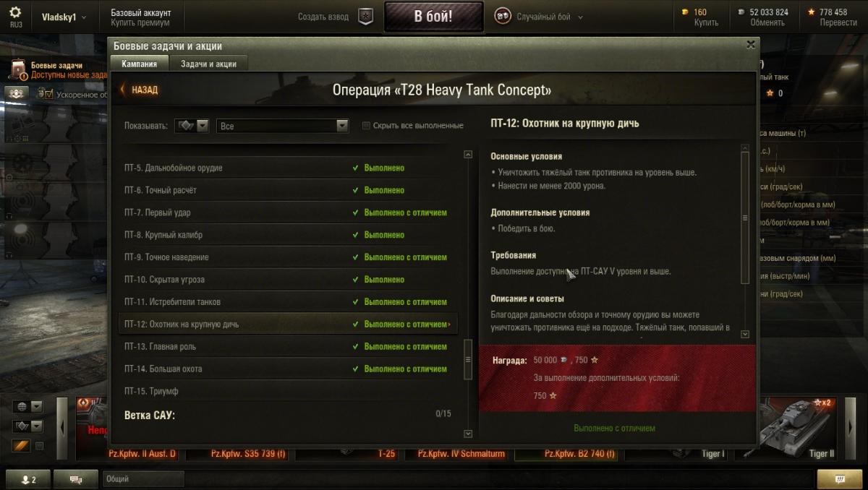Click the Боевые задачи clipboard icon

pos(19,69)
